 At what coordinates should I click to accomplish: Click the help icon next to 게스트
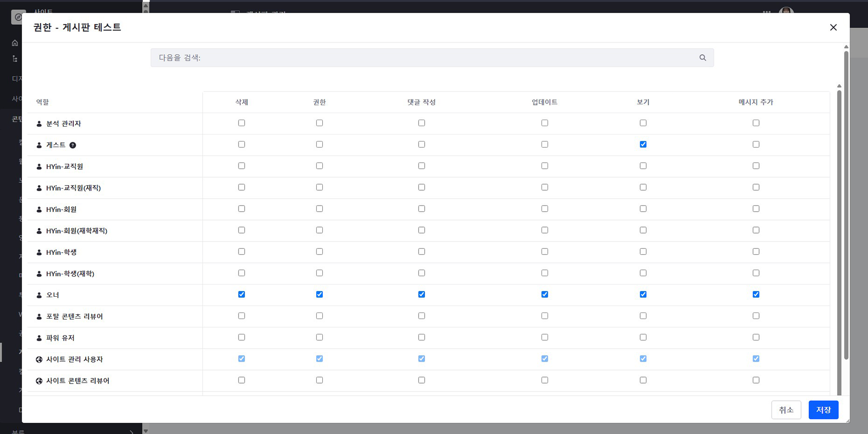(x=72, y=145)
